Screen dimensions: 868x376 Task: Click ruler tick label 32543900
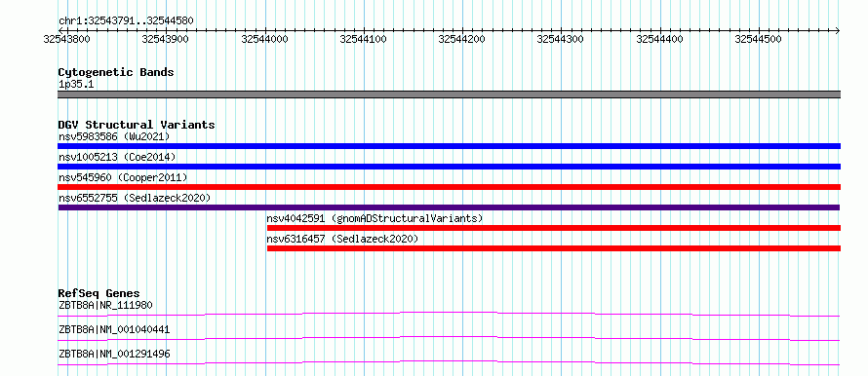[165, 39]
